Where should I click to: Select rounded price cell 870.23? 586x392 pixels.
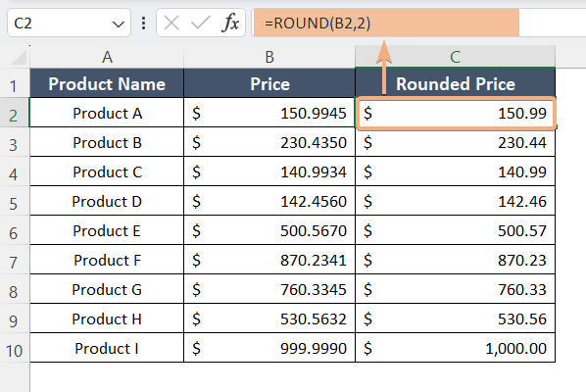pyautogui.click(x=456, y=260)
